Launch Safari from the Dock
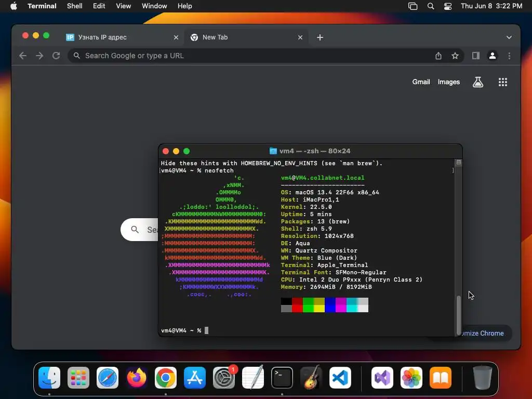532x399 pixels. [x=108, y=378]
